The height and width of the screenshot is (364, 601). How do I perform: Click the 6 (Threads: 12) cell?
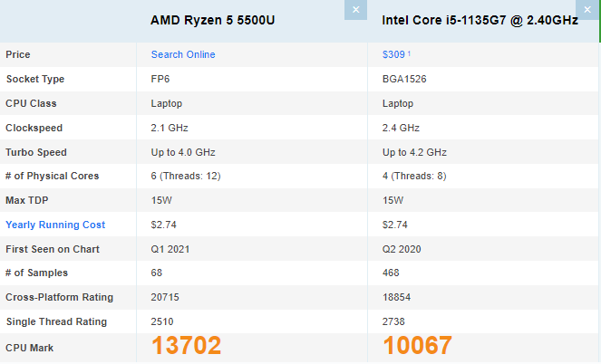click(x=186, y=176)
